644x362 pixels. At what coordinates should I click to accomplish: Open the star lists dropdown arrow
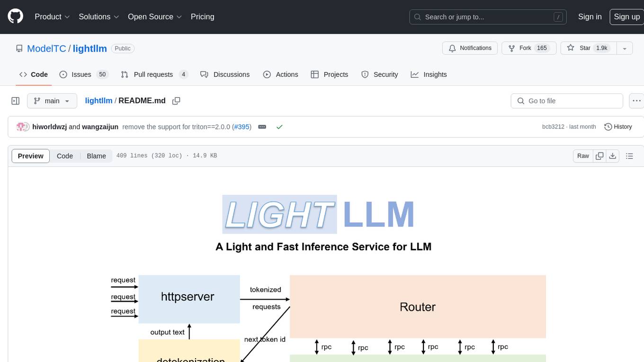tap(625, 48)
